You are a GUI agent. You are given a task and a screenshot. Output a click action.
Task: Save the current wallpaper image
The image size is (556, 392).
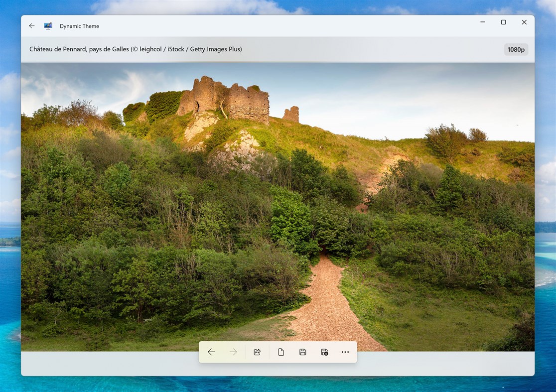tap(302, 352)
